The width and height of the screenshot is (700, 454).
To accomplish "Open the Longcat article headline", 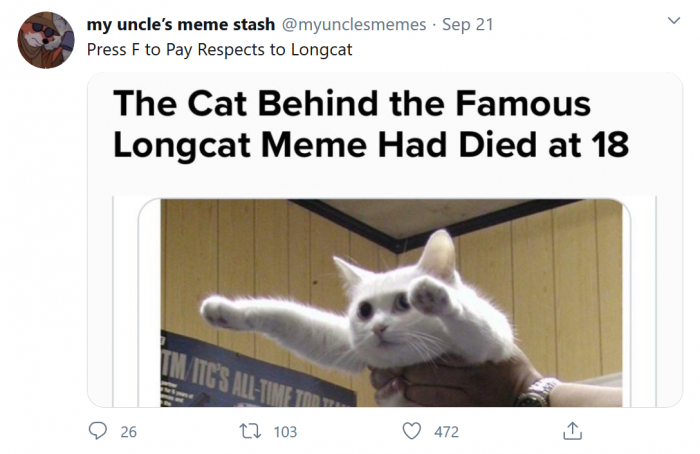I will 370,123.
